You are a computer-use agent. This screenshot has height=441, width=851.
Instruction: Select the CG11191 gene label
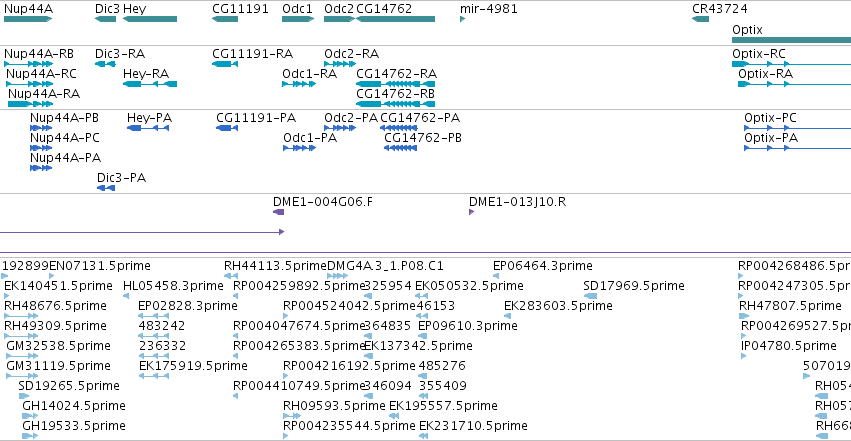point(240,9)
